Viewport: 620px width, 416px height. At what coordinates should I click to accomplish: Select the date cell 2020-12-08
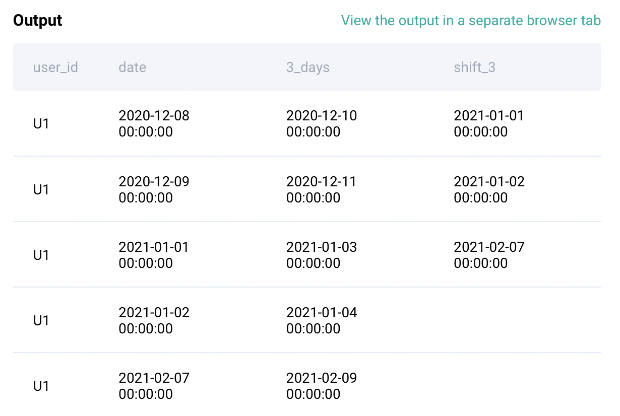pos(153,123)
